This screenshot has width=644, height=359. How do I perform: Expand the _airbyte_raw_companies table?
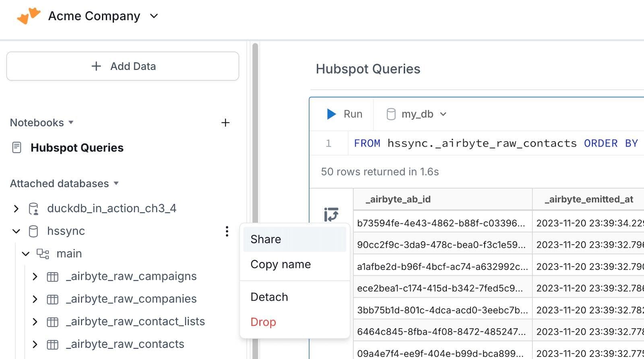(35, 299)
